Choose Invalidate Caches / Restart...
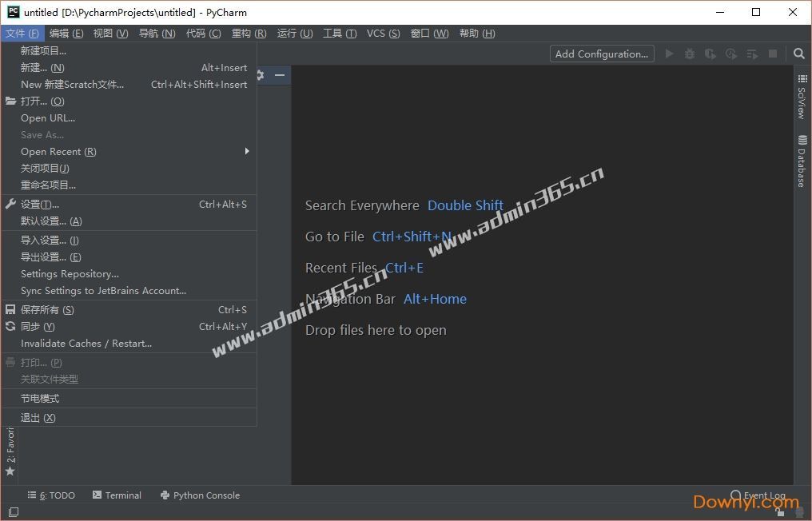Image resolution: width=812 pixels, height=521 pixels. [x=129, y=344]
